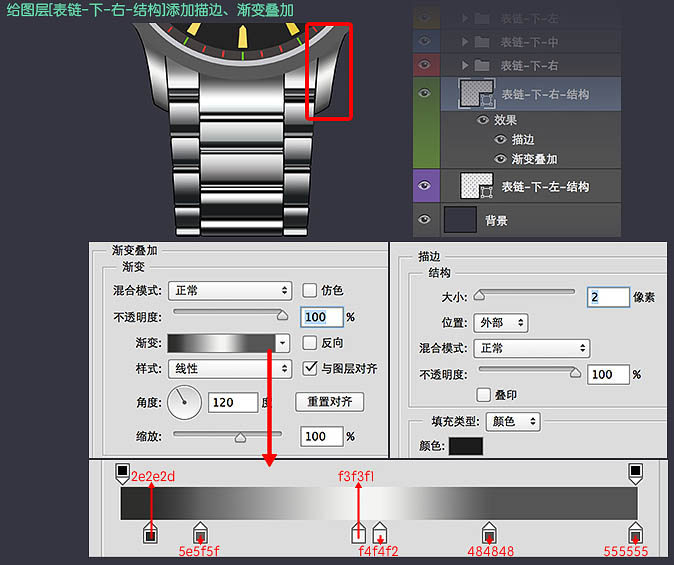
Task: Hide the 表链-下-右-结构 layer
Action: click(x=424, y=93)
